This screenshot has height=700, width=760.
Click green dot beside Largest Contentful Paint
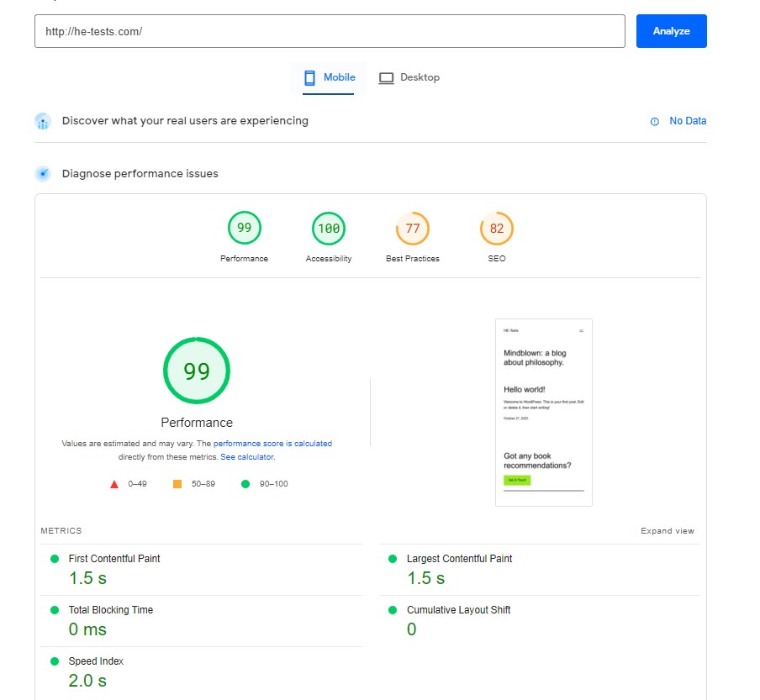(x=393, y=559)
